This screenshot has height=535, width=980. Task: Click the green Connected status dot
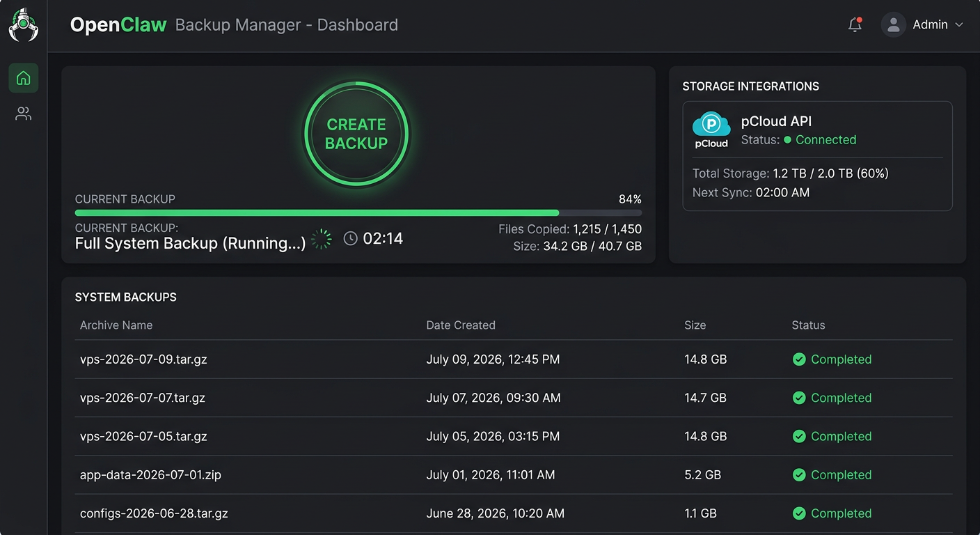788,140
